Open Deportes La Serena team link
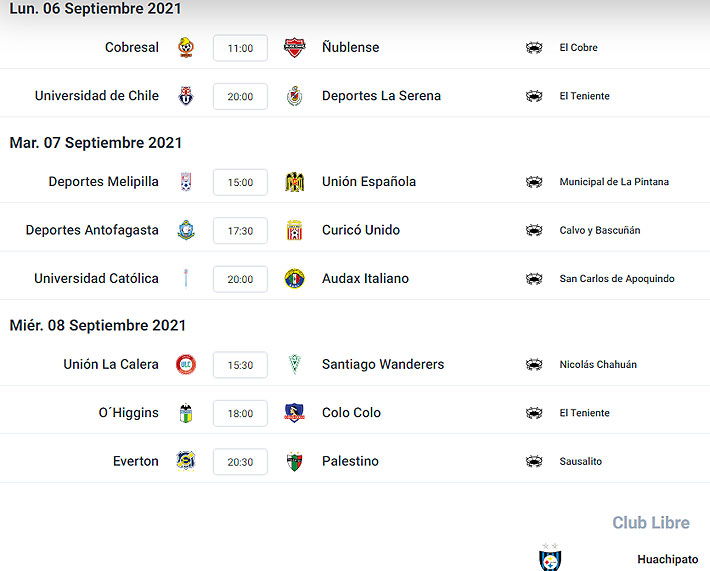710x571 pixels. (x=381, y=96)
